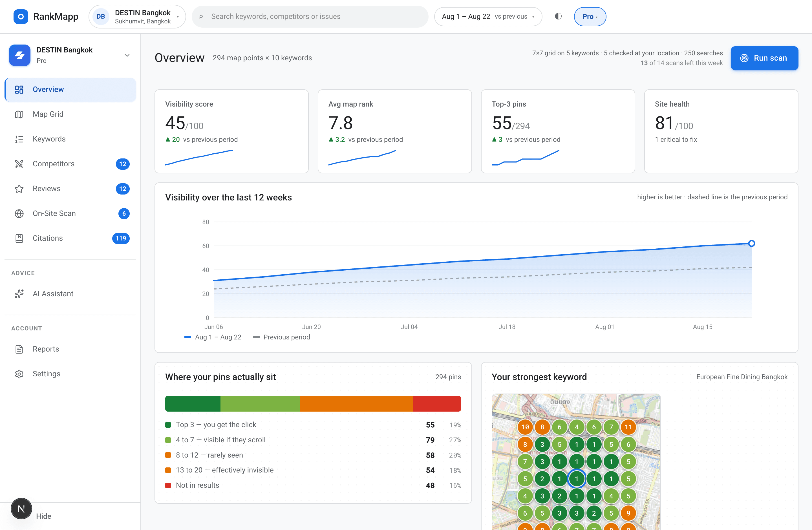Click the Reviews star icon
The height and width of the screenshot is (530, 812).
tap(19, 189)
